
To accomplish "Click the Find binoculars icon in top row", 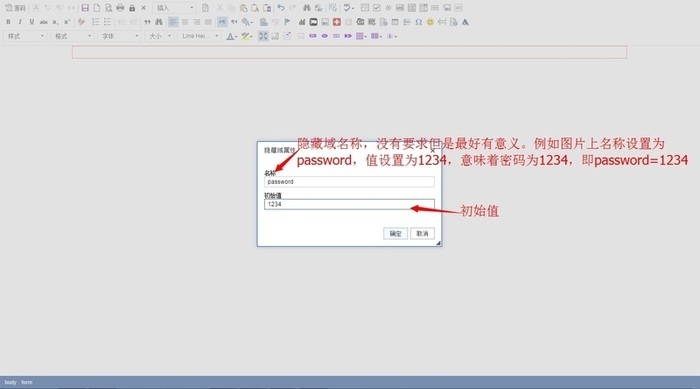I will [307, 8].
